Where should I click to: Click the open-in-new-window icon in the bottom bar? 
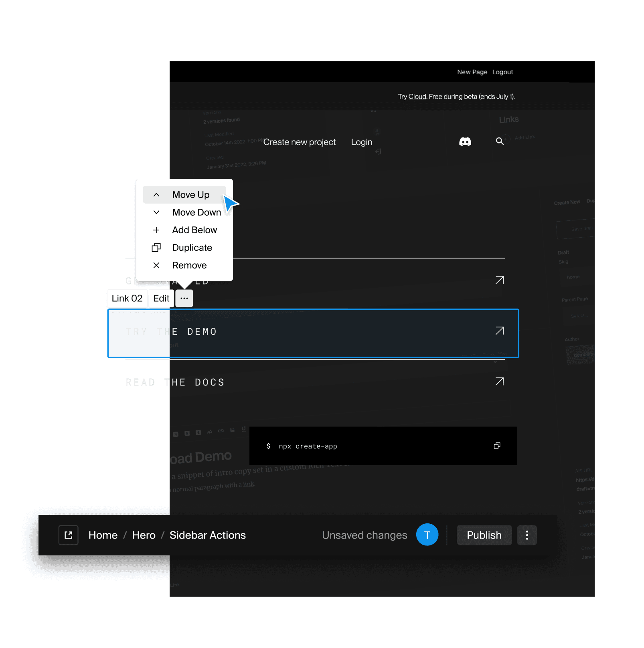69,535
